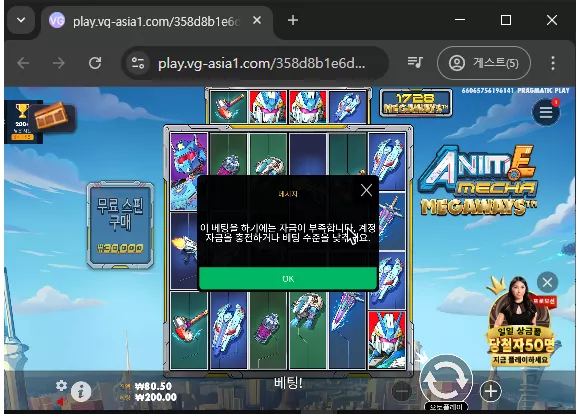The image size is (576, 414).
Task: Click the spin button
Action: coord(446,380)
